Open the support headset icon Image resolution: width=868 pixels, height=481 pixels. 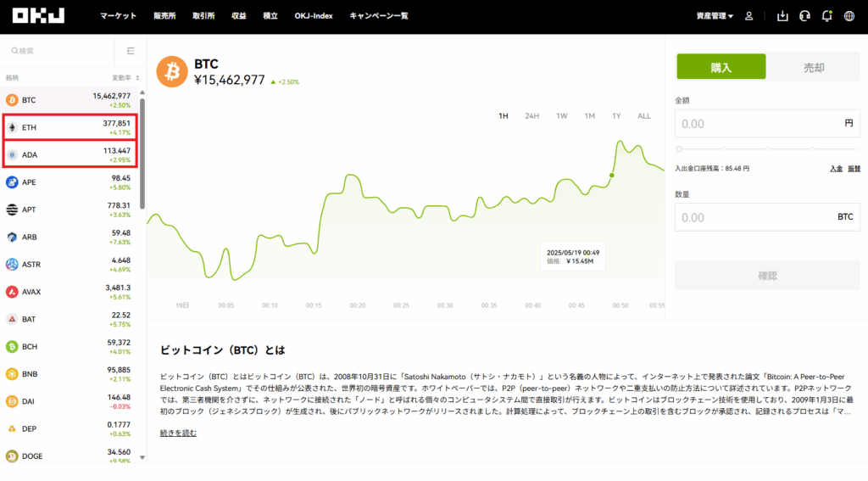805,16
